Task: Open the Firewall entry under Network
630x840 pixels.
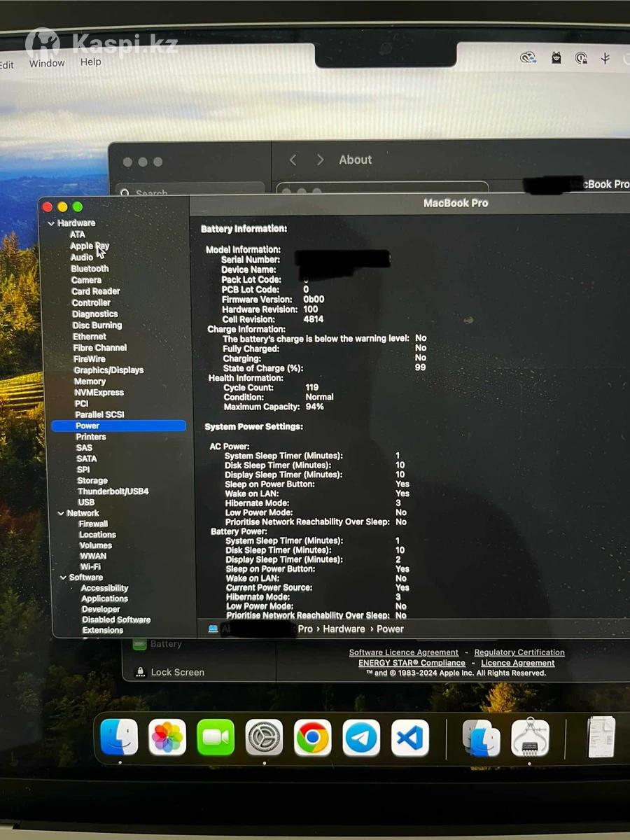Action: tap(93, 524)
